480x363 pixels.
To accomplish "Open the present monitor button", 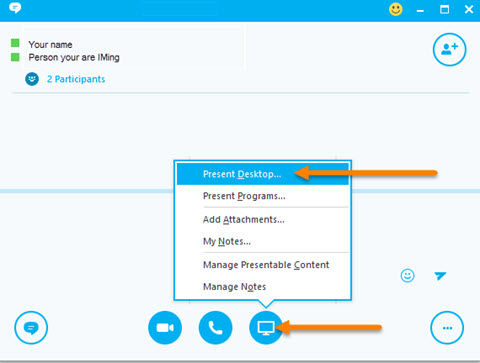I will click(266, 328).
